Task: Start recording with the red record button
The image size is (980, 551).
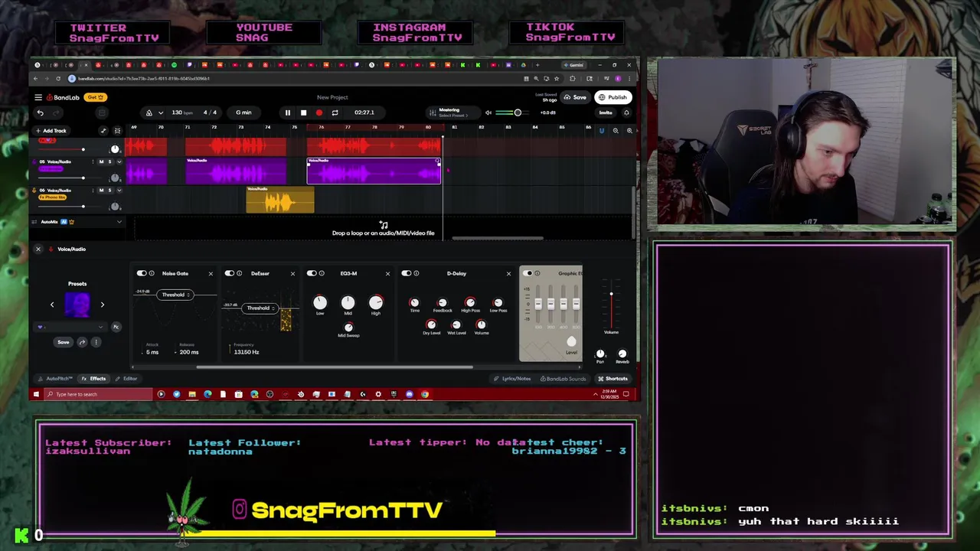Action: click(319, 112)
